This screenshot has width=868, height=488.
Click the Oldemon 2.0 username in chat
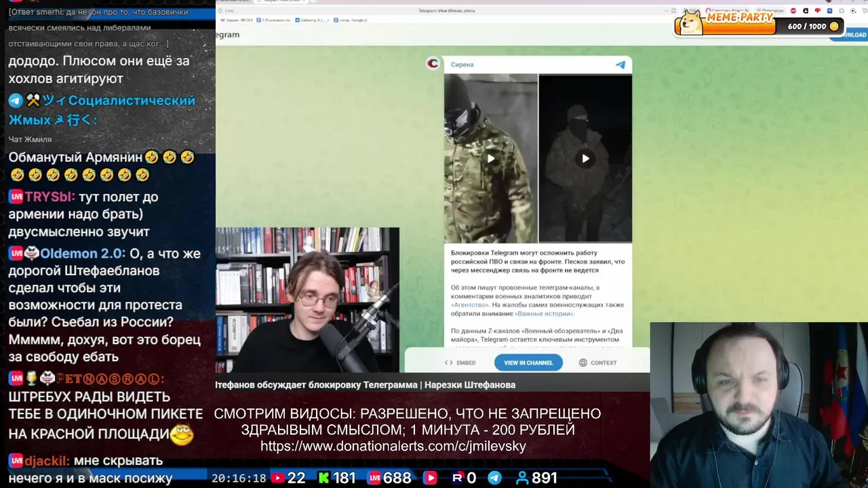click(82, 253)
